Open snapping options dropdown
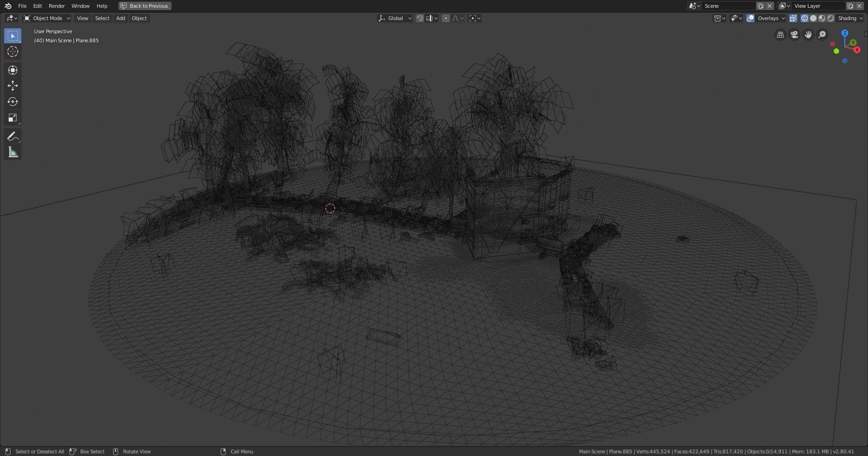The width and height of the screenshot is (868, 456). (x=432, y=18)
